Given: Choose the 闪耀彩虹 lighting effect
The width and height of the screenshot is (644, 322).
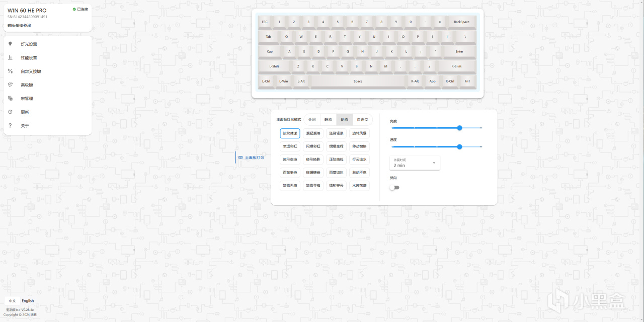Looking at the screenshot, I should [313, 146].
